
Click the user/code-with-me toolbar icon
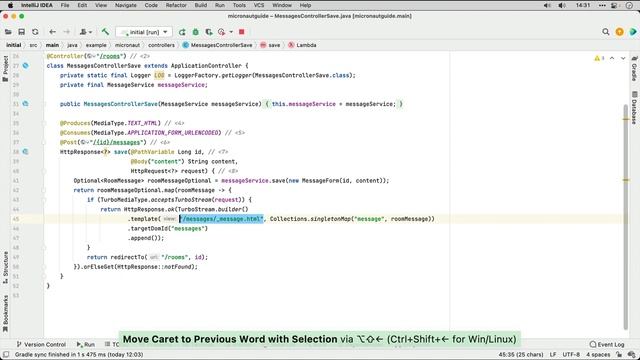tap(83, 32)
